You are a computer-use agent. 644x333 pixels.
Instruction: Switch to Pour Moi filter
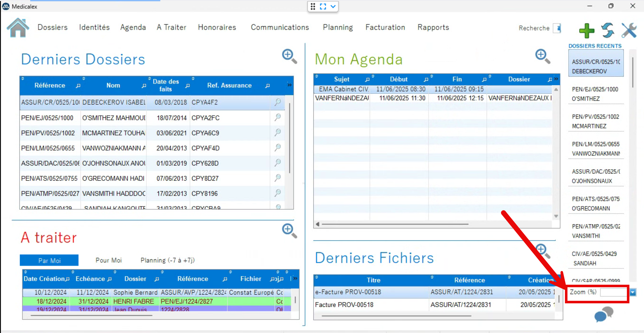(x=109, y=260)
